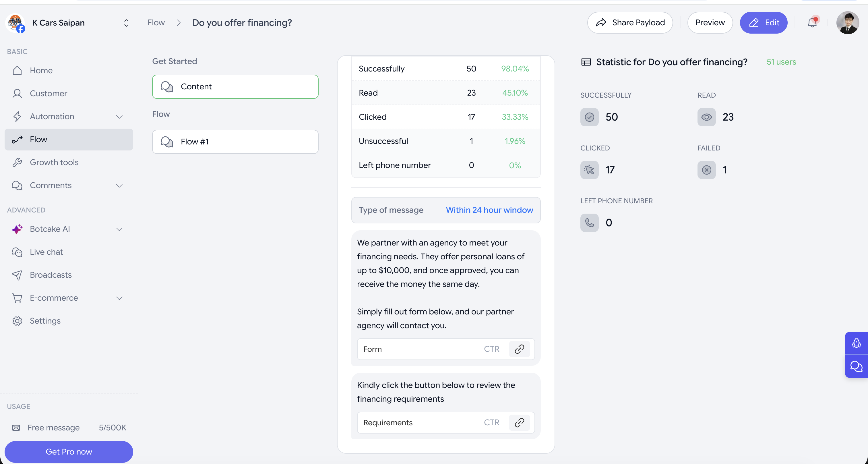Click the rocket launcher icon bottom right

[x=856, y=343]
